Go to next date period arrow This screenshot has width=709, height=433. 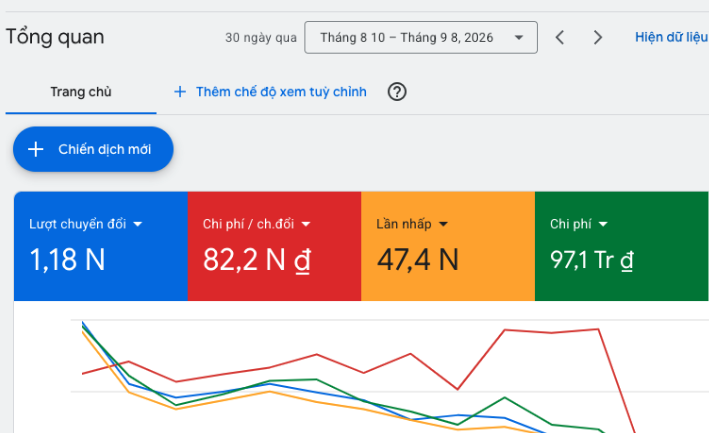[598, 38]
